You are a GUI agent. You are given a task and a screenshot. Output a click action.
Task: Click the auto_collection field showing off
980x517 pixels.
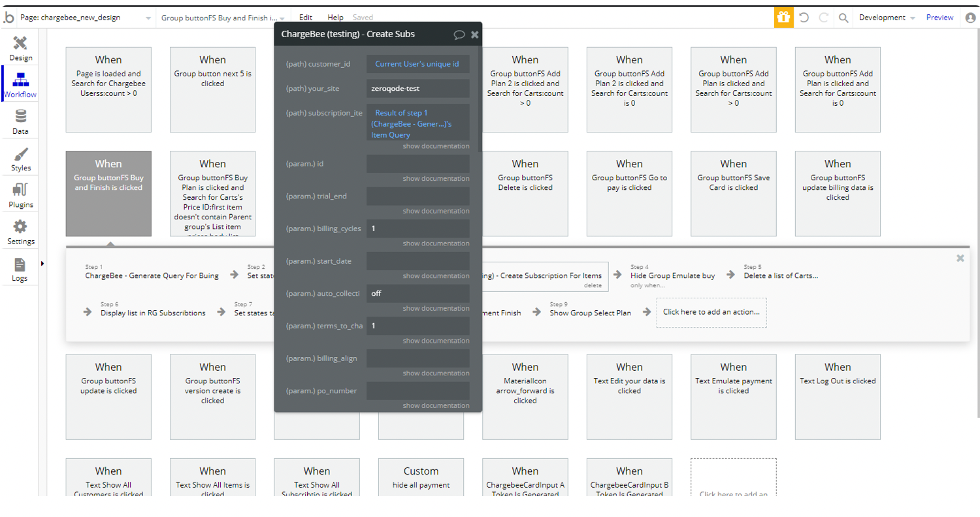pos(417,293)
